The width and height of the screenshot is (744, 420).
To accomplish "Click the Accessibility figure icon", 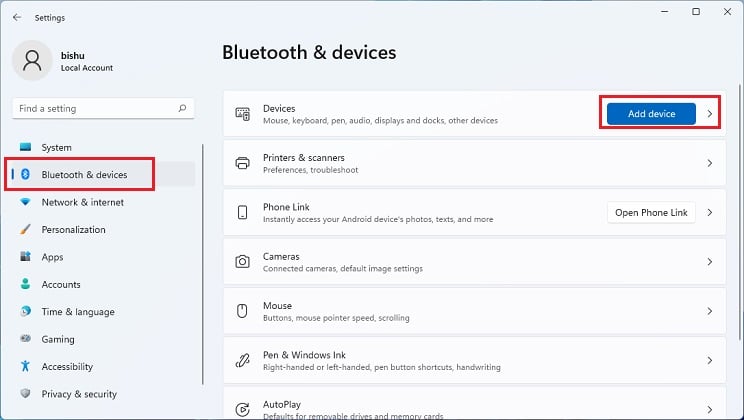I will (x=26, y=366).
